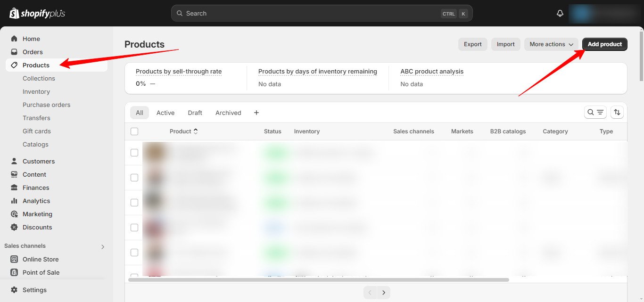Switch to the Draft tab
The width and height of the screenshot is (644, 302).
[195, 113]
